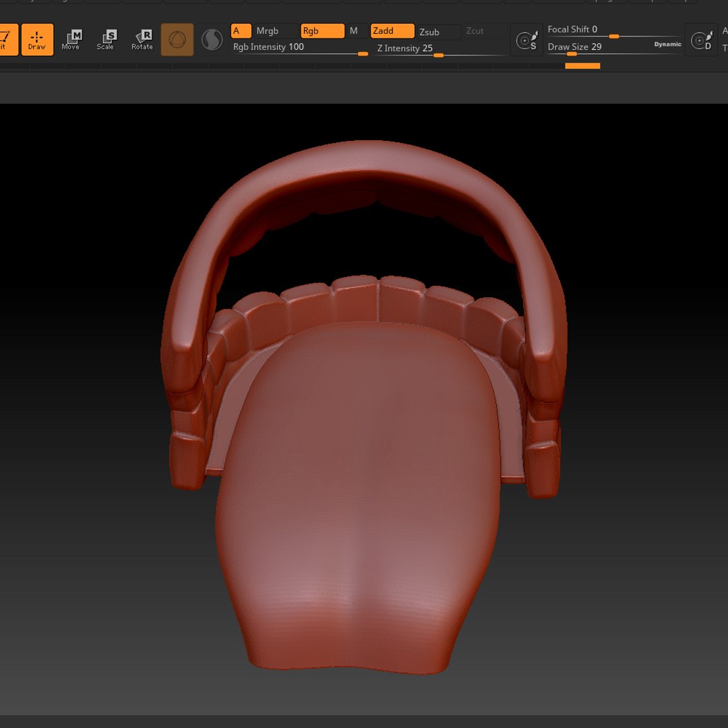Click the Gizmo 3D icon
Screen dimensions: 728x728
click(x=177, y=40)
